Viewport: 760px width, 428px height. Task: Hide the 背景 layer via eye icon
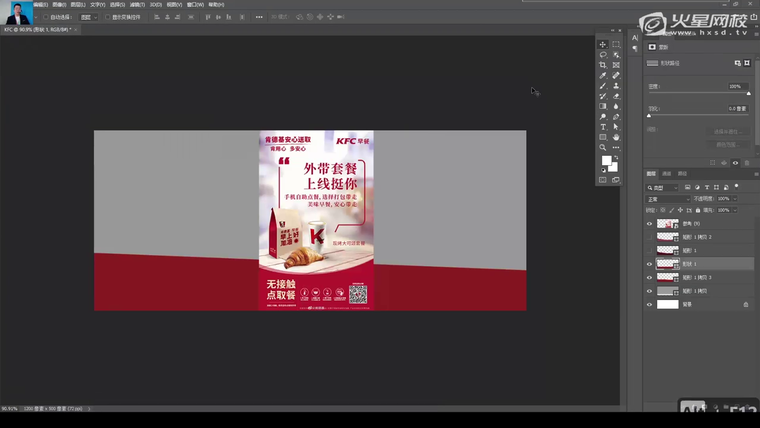coord(649,304)
